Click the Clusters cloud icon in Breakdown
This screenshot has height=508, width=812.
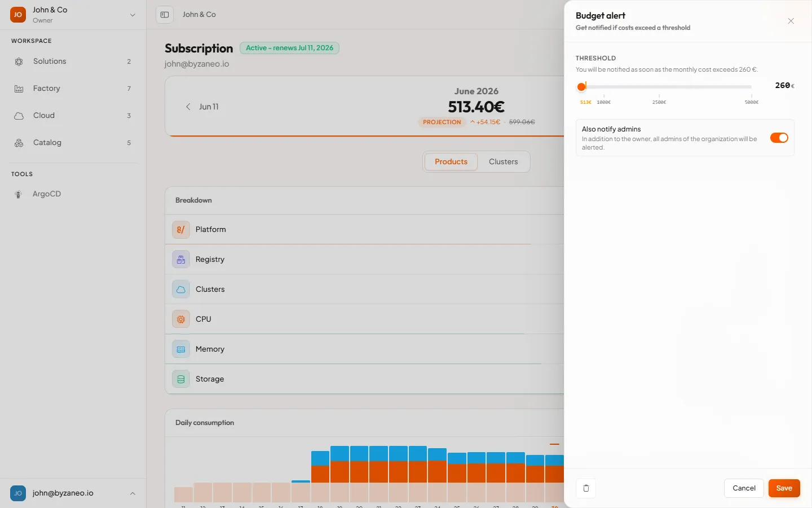180,290
